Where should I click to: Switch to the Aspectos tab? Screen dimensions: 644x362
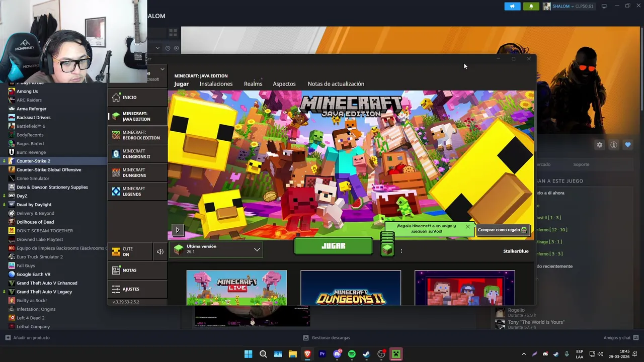[x=284, y=84]
